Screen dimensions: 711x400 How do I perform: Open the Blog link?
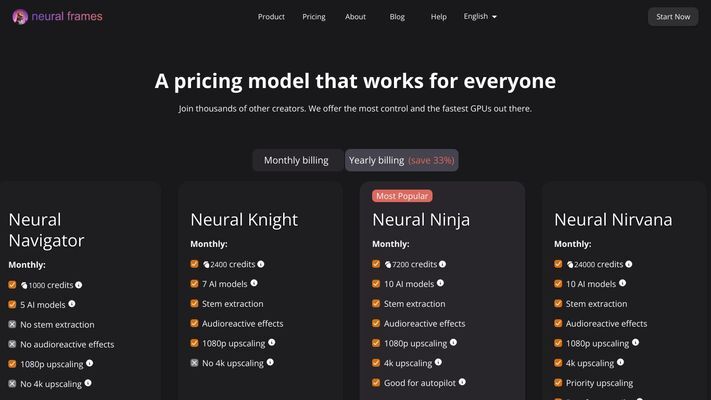pyautogui.click(x=397, y=17)
